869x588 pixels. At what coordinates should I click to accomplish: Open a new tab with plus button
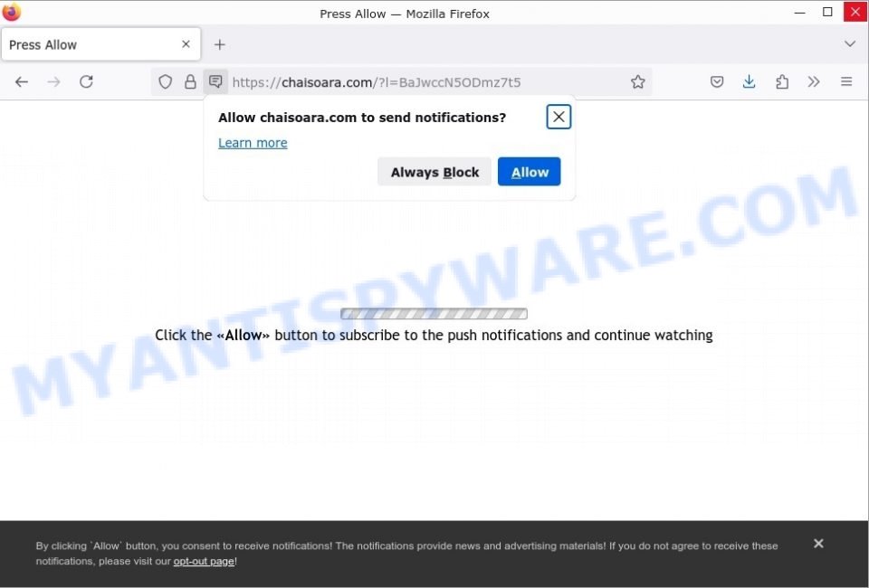point(220,44)
